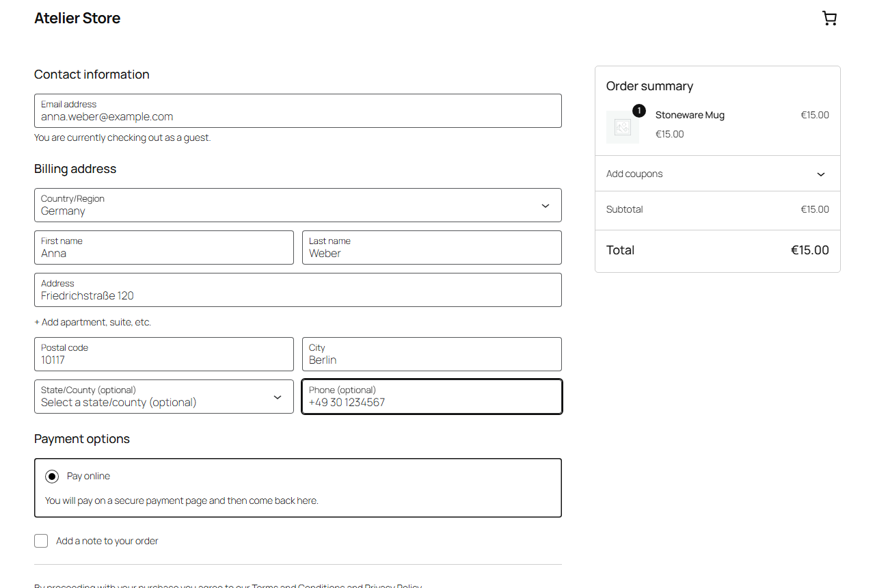Viewport: 875px width, 588px height.
Task: Click the quantity badge on the mug thumbnail
Action: (x=639, y=111)
